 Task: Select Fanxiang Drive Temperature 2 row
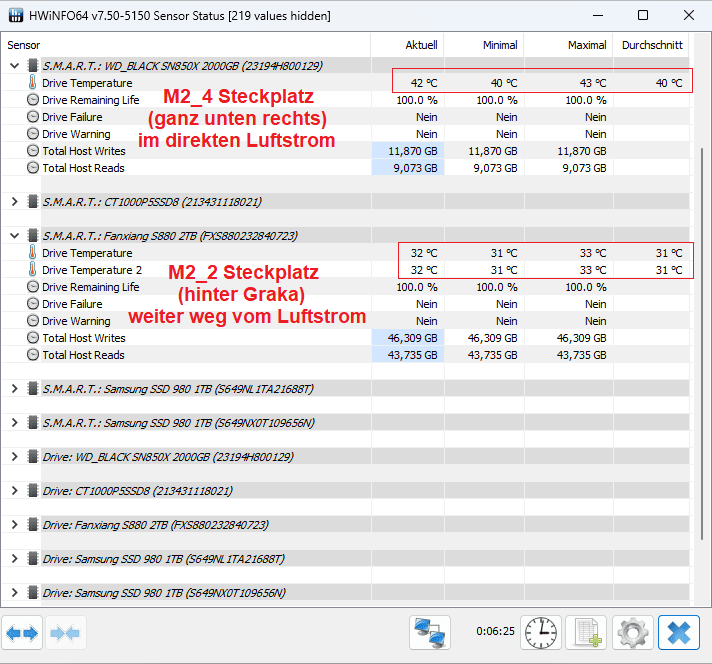pyautogui.click(x=345, y=270)
